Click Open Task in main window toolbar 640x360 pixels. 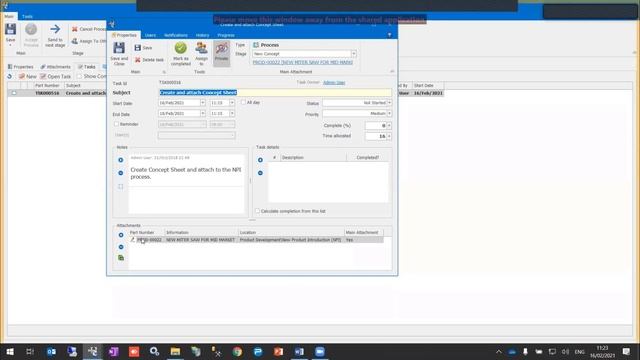(55, 76)
